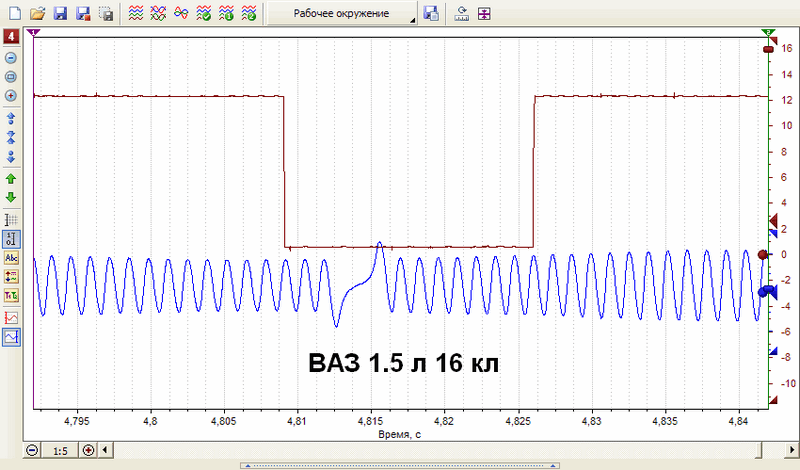800x470 pixels.
Task: Click the save selection icon with dashed frame
Action: 106,13
